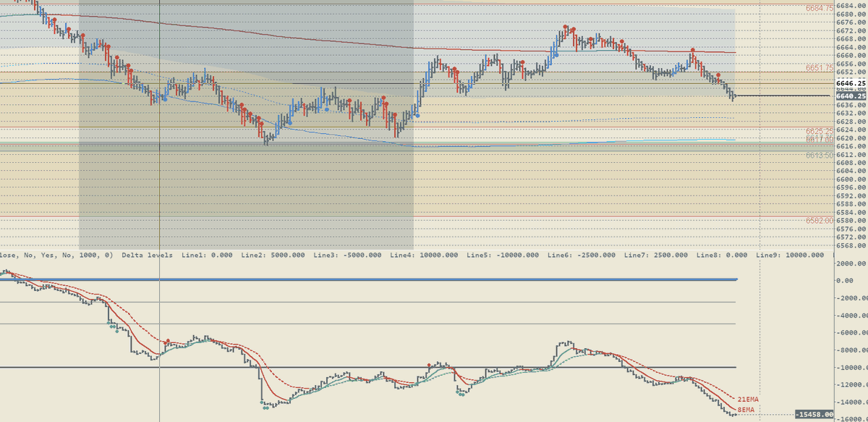Click the Delta levels study label
Viewport: 868px width, 422px height.
[x=148, y=256]
